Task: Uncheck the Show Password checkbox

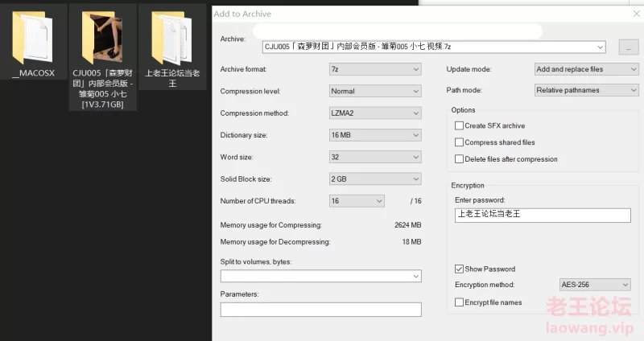Action: click(460, 269)
